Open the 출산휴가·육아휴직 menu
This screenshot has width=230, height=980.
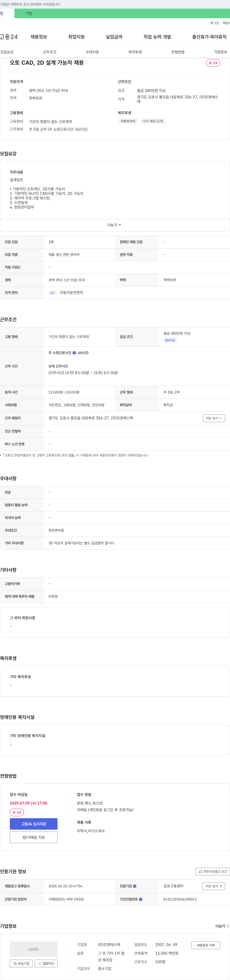pos(209,37)
